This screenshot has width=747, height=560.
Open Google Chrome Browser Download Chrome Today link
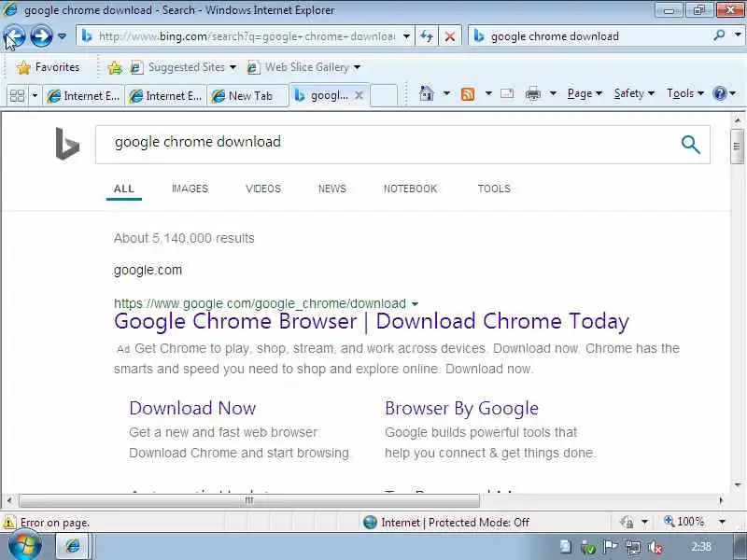coord(371,321)
